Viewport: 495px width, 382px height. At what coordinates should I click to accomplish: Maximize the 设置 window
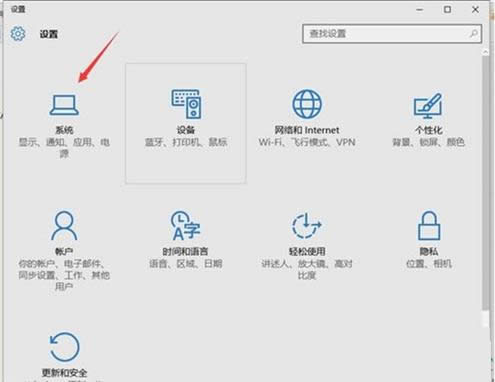tap(447, 10)
